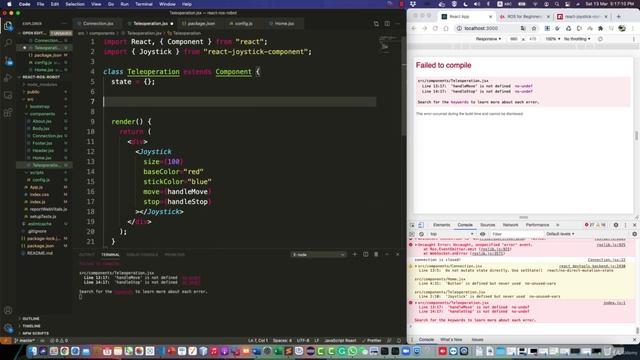Collapse the components folder in Explorer
This screenshot has width=640, height=360.
tap(42, 114)
